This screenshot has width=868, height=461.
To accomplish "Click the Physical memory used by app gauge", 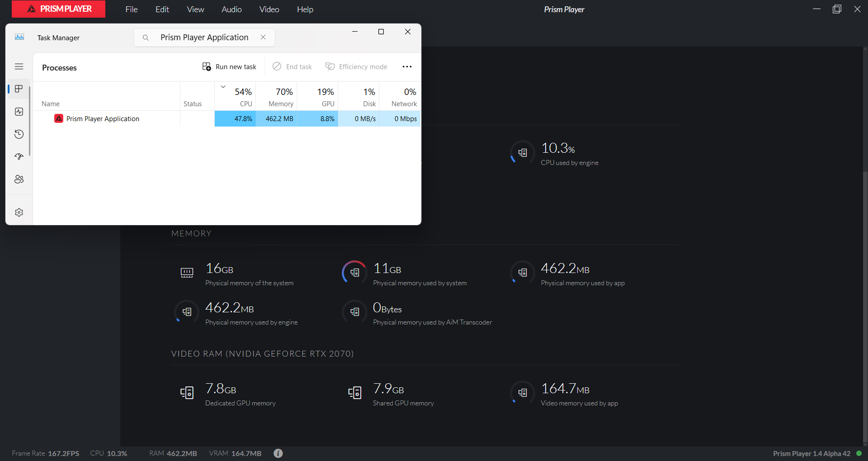I will pyautogui.click(x=523, y=273).
